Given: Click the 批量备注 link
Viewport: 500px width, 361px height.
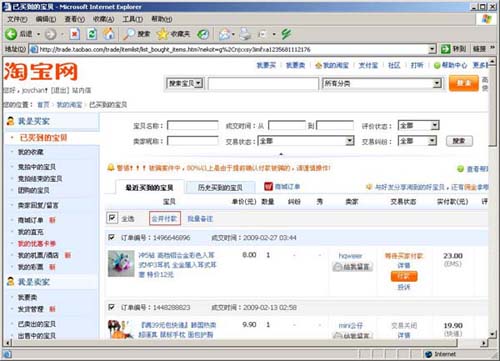Looking at the screenshot, I should [200, 219].
